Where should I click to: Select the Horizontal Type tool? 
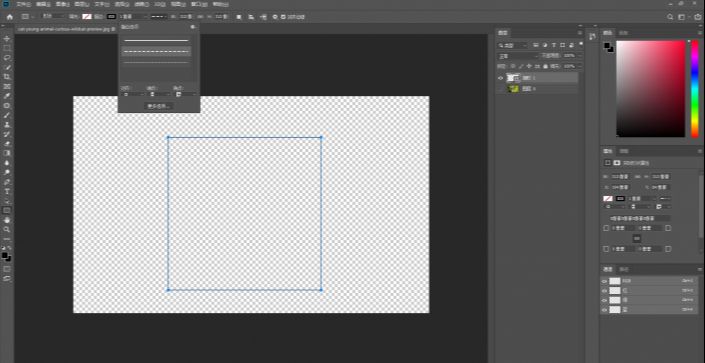click(7, 192)
